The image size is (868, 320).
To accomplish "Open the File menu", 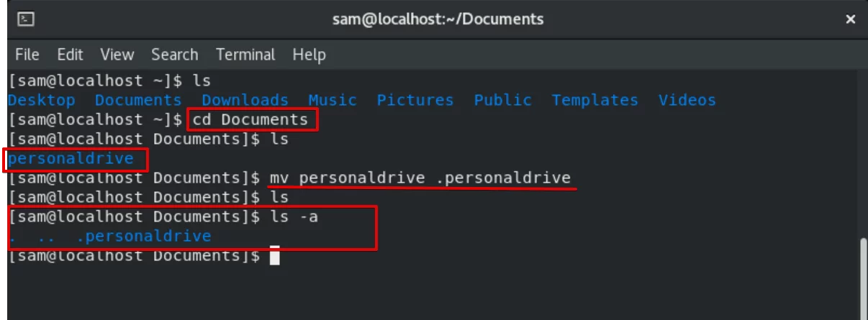I will (x=27, y=55).
